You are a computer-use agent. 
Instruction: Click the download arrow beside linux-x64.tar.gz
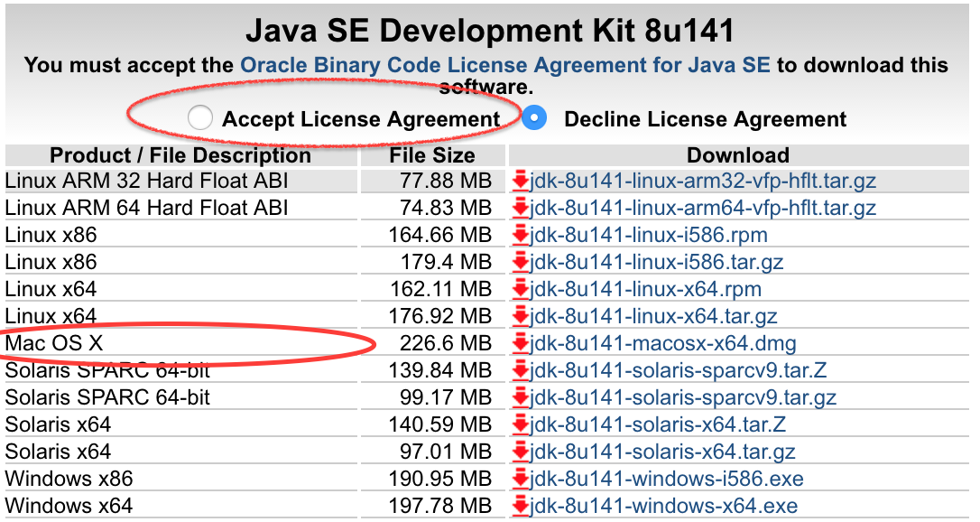click(x=520, y=316)
